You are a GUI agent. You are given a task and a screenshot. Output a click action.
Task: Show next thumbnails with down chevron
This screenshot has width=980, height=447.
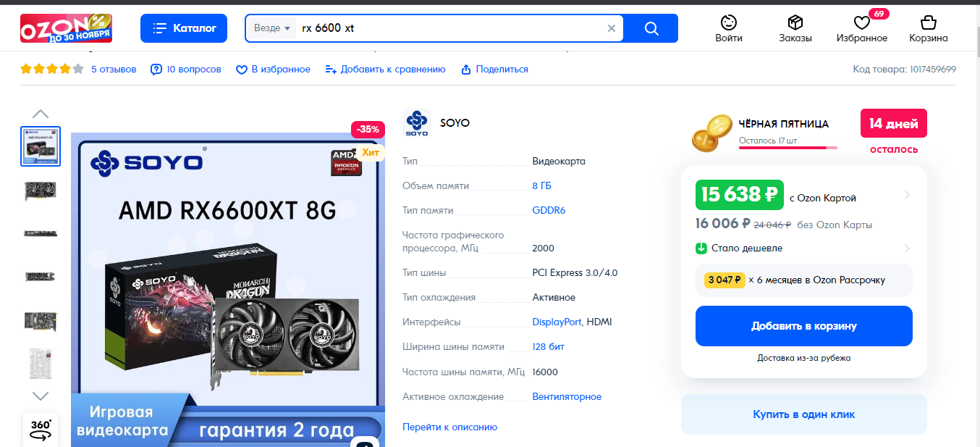41,396
